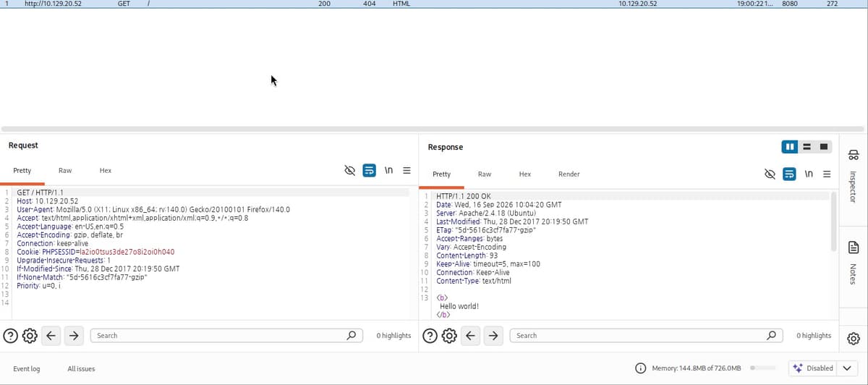Open Response search settings gear
This screenshot has width=868, height=385.
pyautogui.click(x=449, y=335)
